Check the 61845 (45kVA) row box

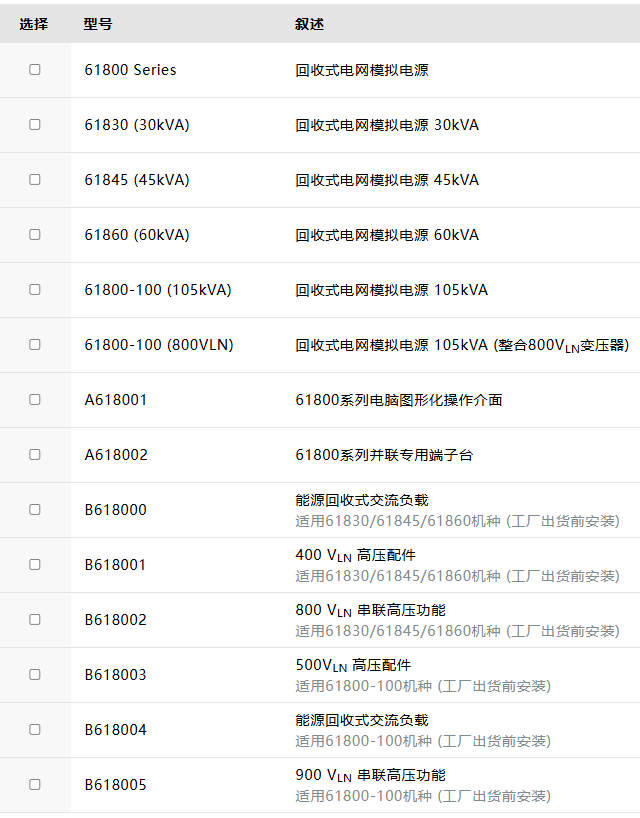tap(34, 179)
